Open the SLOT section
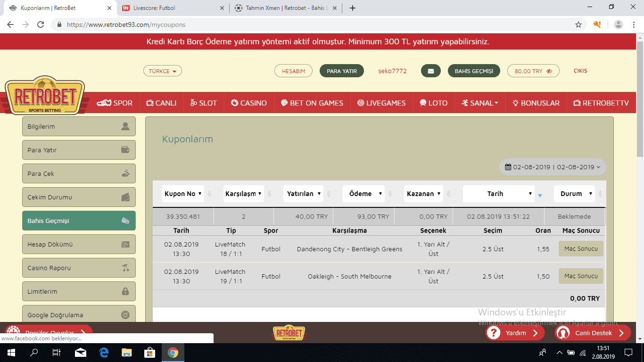 point(204,103)
